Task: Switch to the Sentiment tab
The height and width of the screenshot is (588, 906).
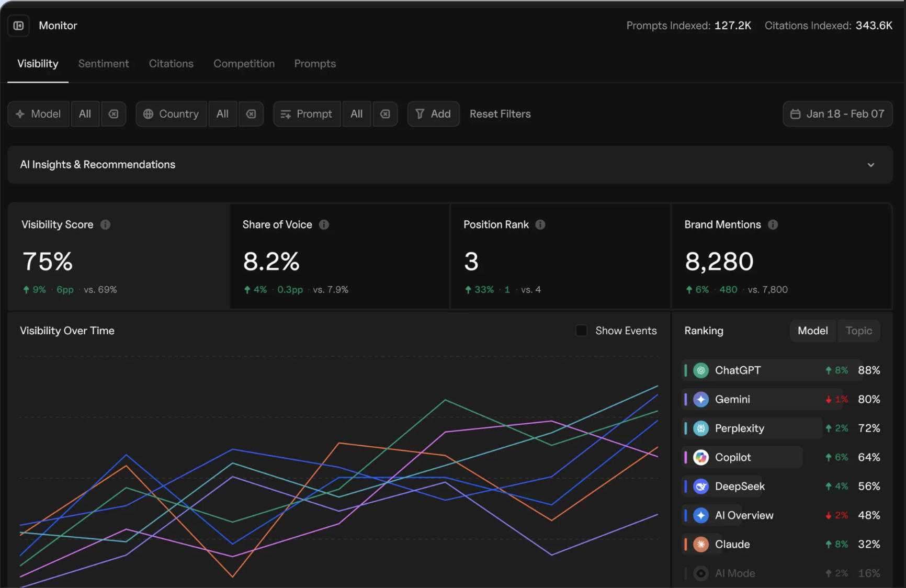Action: click(x=104, y=64)
